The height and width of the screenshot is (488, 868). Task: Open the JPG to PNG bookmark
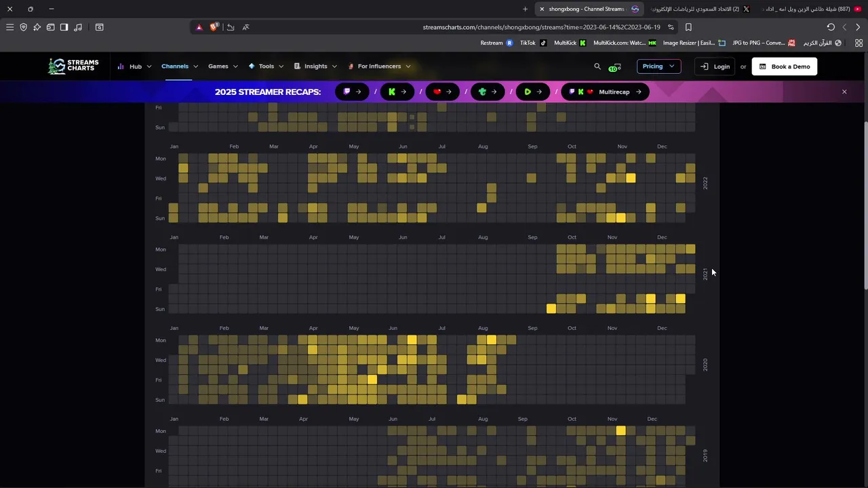pos(764,43)
